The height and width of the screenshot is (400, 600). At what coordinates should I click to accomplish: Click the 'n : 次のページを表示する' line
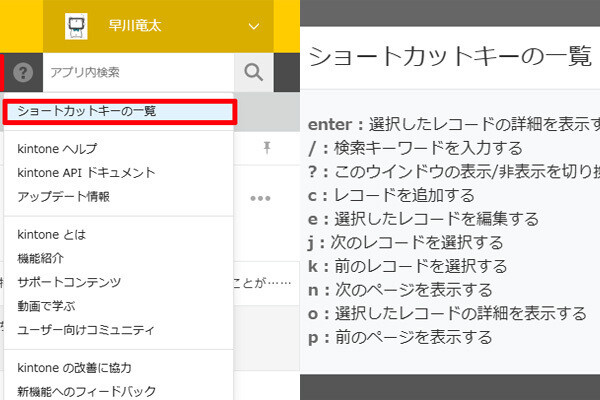point(400,290)
